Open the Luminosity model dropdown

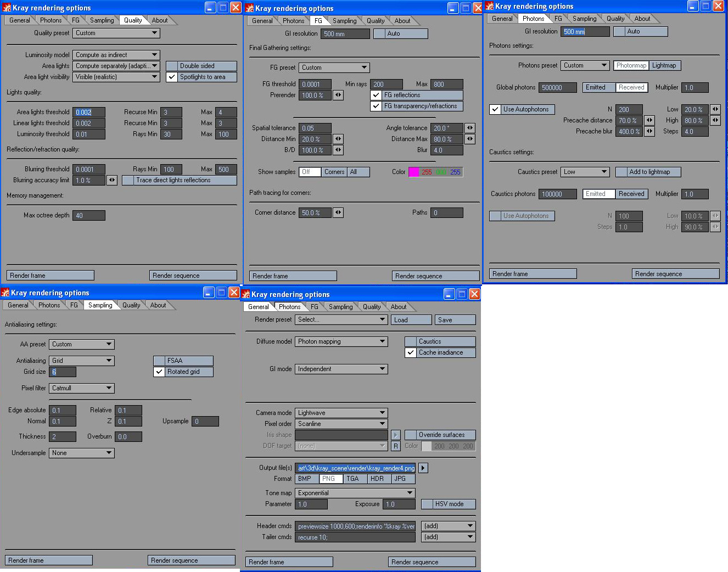coord(116,55)
